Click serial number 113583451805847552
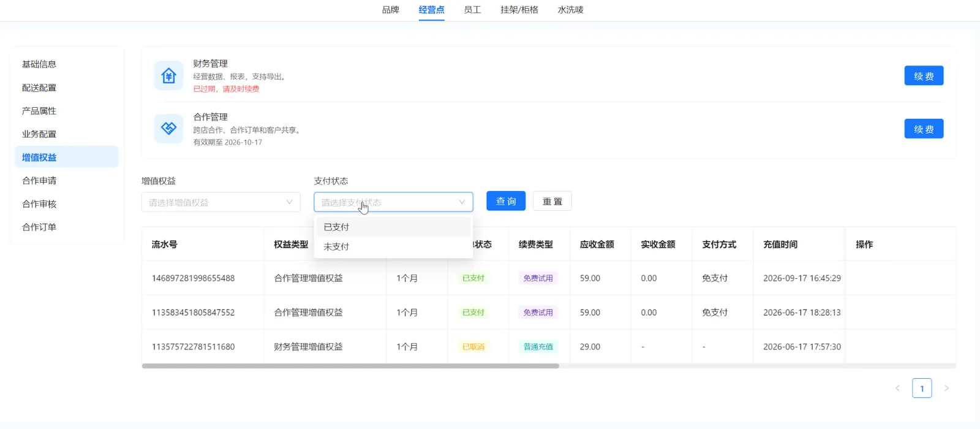980x429 pixels. coord(194,313)
